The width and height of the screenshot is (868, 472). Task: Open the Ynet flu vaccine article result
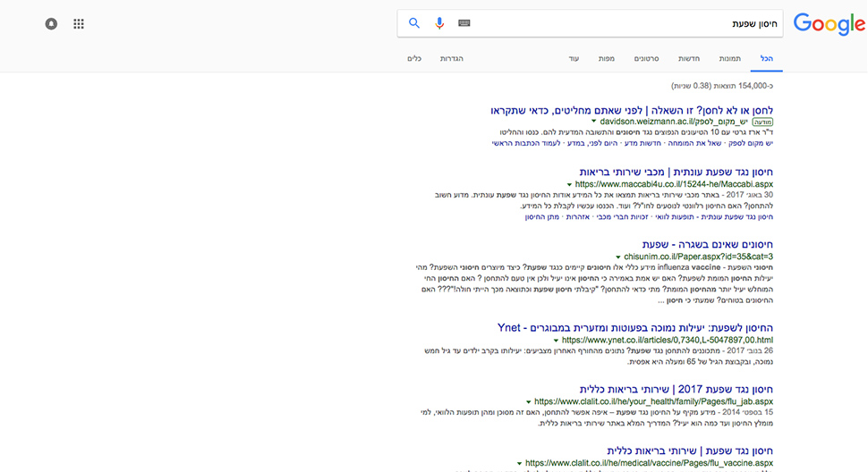click(x=635, y=328)
